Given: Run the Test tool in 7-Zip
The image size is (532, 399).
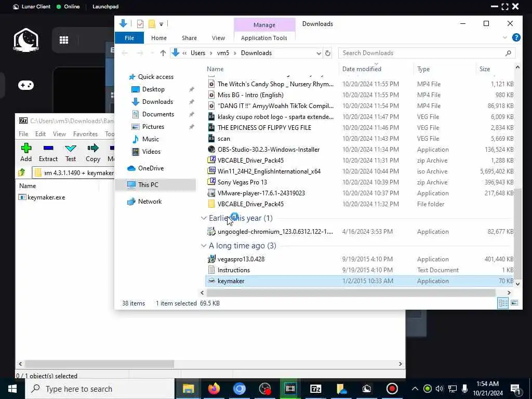Looking at the screenshot, I should point(71,152).
